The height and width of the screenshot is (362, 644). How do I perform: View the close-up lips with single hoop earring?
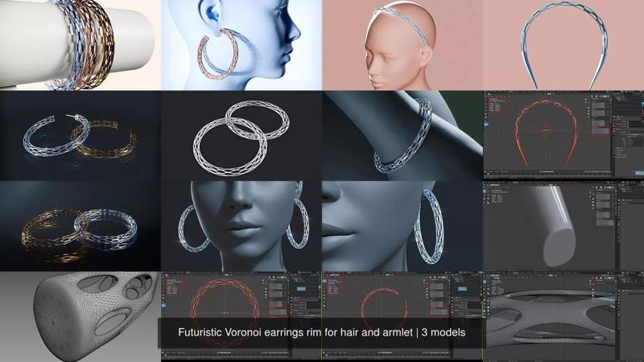click(402, 226)
